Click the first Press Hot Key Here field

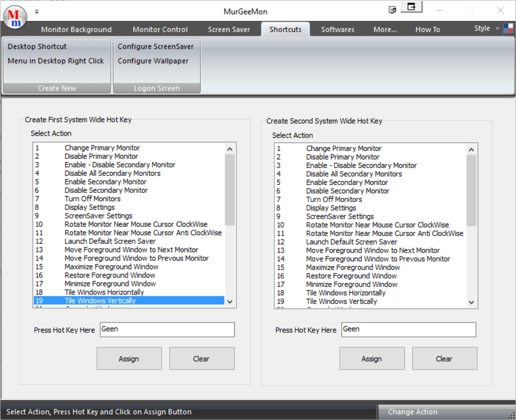coord(167,330)
